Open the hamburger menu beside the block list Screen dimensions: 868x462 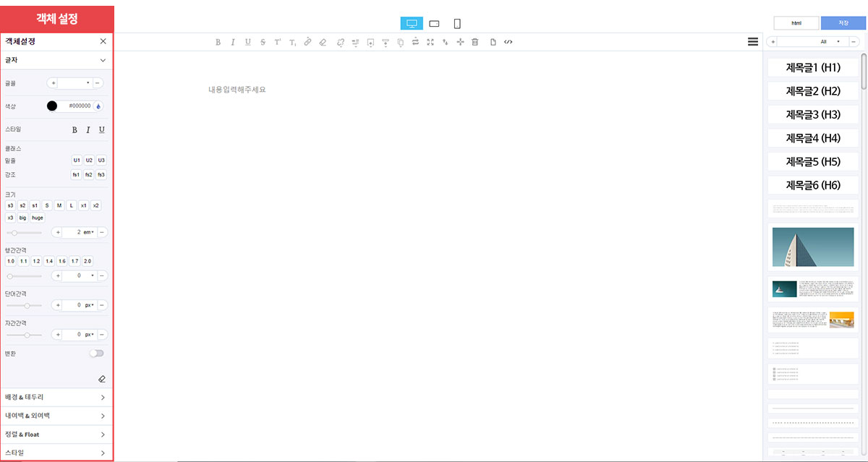coord(753,42)
